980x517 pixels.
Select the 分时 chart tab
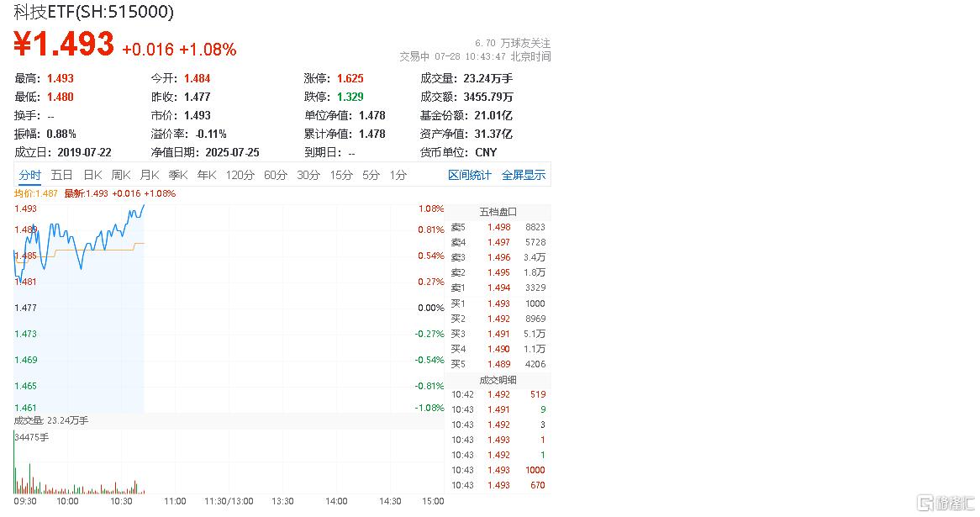(x=29, y=175)
